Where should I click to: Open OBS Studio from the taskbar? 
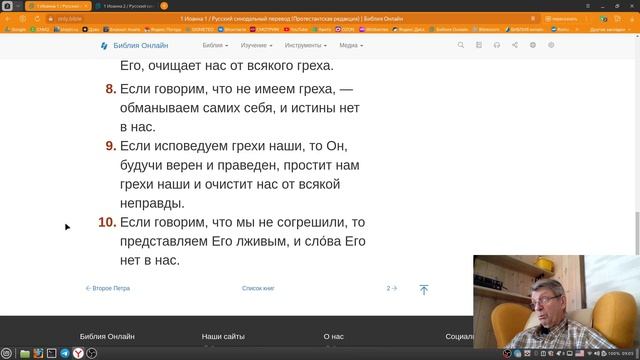(92, 353)
